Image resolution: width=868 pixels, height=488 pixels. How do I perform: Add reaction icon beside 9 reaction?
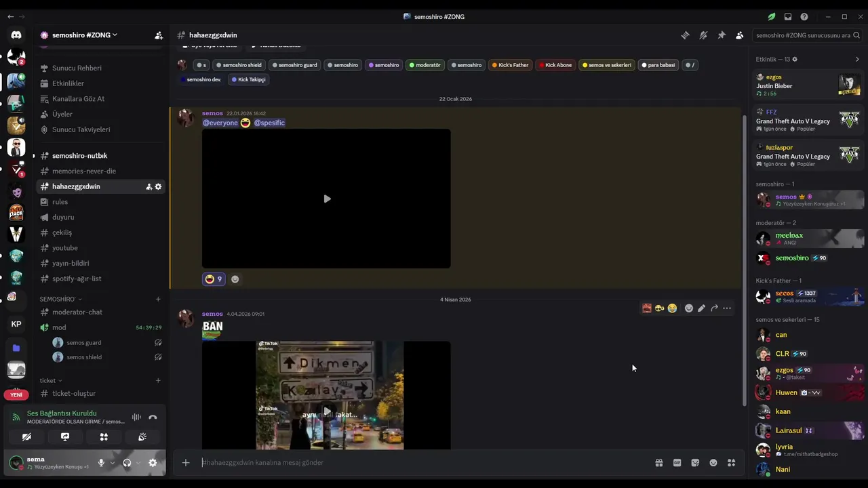pos(235,279)
